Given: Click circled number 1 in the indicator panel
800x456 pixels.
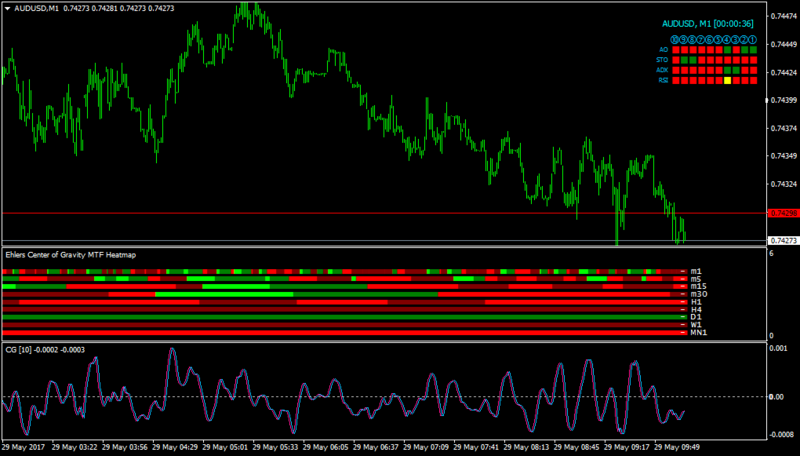Looking at the screenshot, I should [x=753, y=40].
